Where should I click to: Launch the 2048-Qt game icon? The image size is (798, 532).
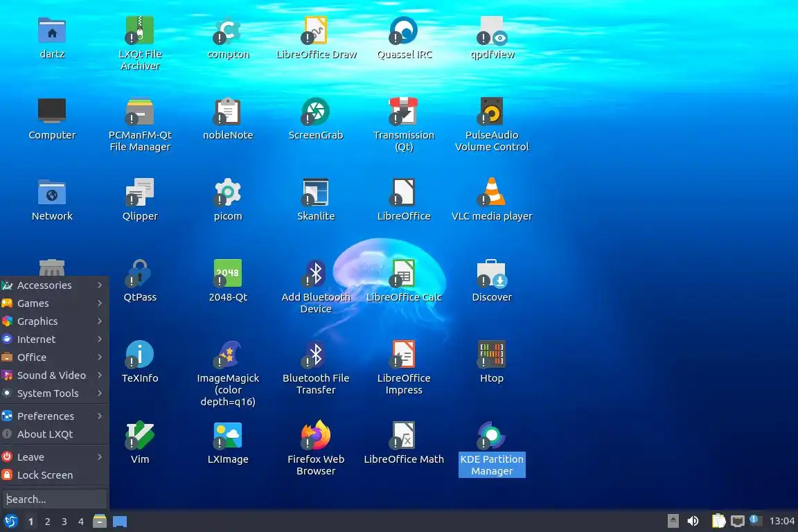click(x=228, y=274)
